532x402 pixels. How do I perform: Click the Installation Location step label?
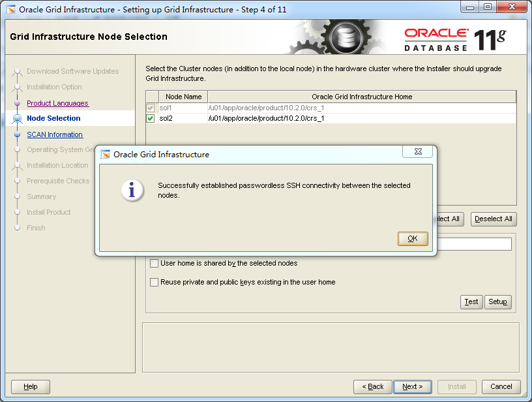pos(57,165)
